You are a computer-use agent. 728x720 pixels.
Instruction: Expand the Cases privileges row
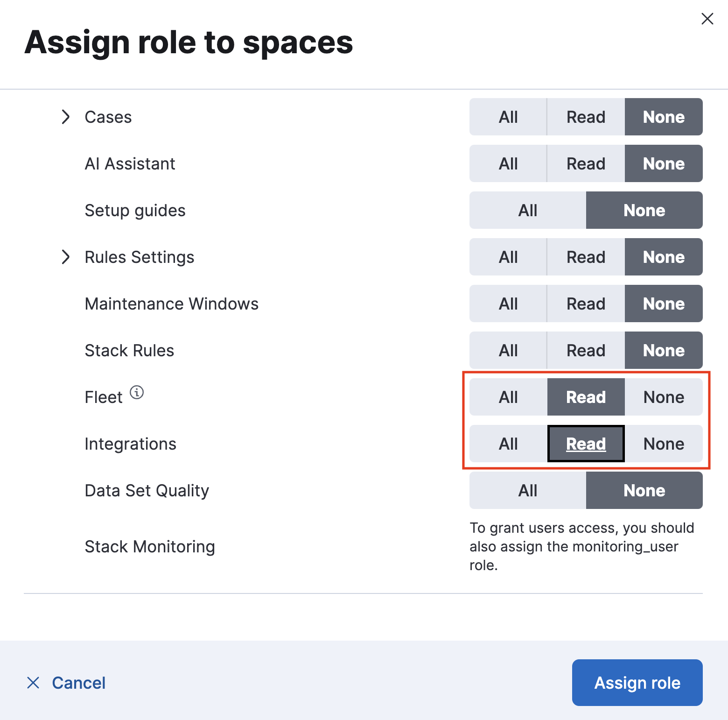tap(66, 117)
